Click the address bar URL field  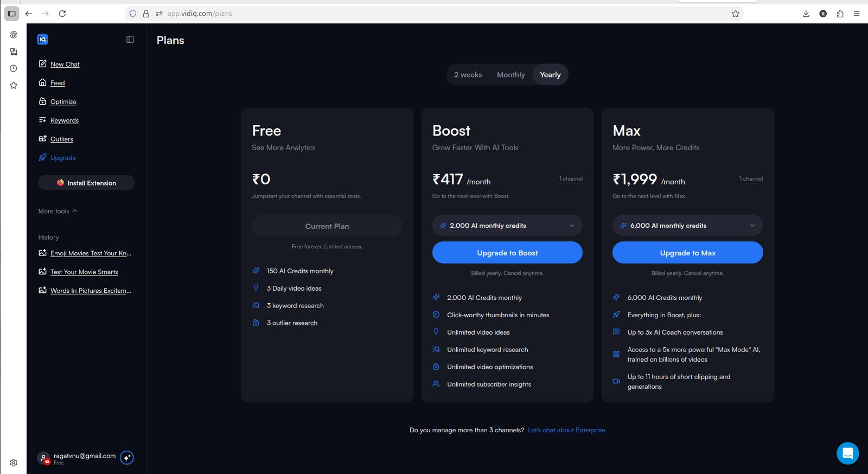pos(434,14)
